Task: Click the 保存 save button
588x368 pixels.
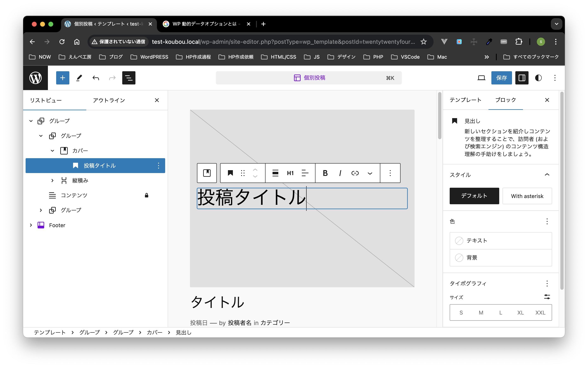Action: pyautogui.click(x=501, y=78)
